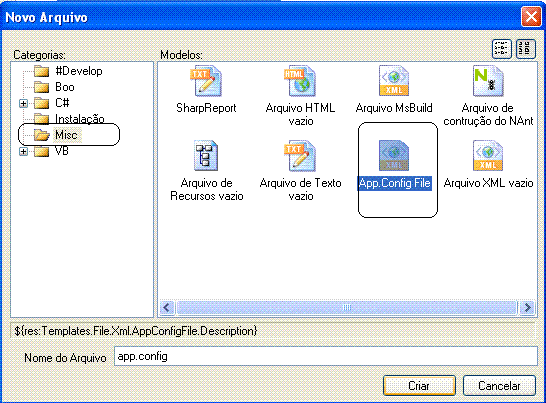The width and height of the screenshot is (546, 403).
Task: Choose the Arquivo de Texto vazio template
Action: tap(301, 156)
